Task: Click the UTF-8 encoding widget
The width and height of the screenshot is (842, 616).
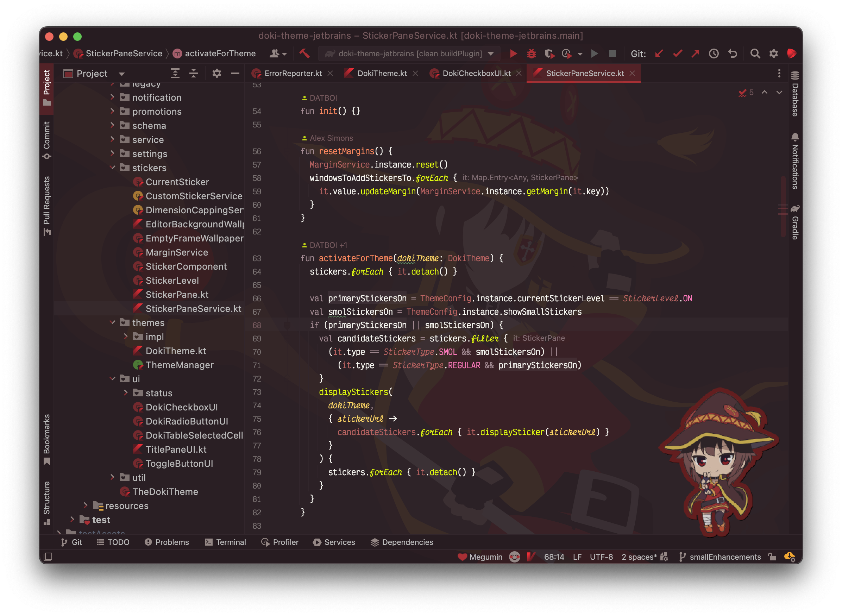Action: tap(601, 557)
